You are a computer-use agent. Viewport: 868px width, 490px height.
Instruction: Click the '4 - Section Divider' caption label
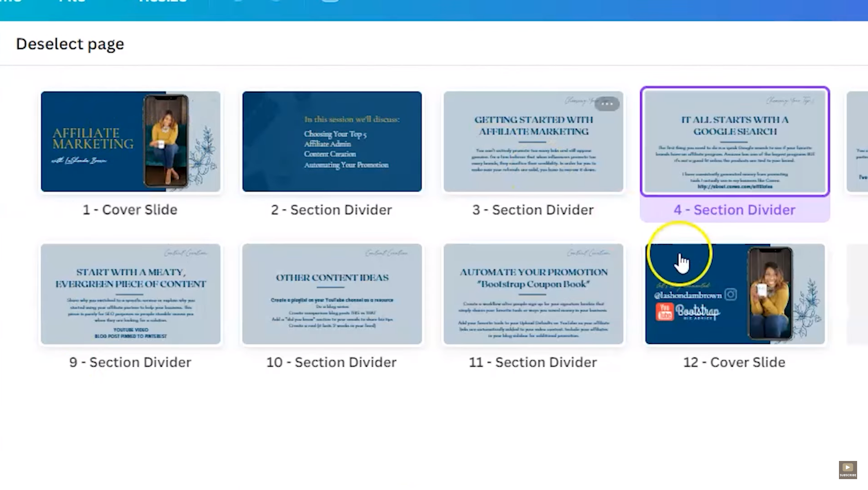(734, 210)
